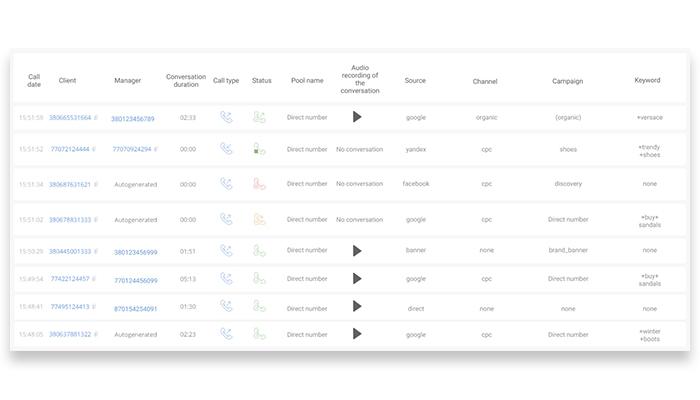
Task: Click green status icon in 380665531664 row
Action: [259, 117]
